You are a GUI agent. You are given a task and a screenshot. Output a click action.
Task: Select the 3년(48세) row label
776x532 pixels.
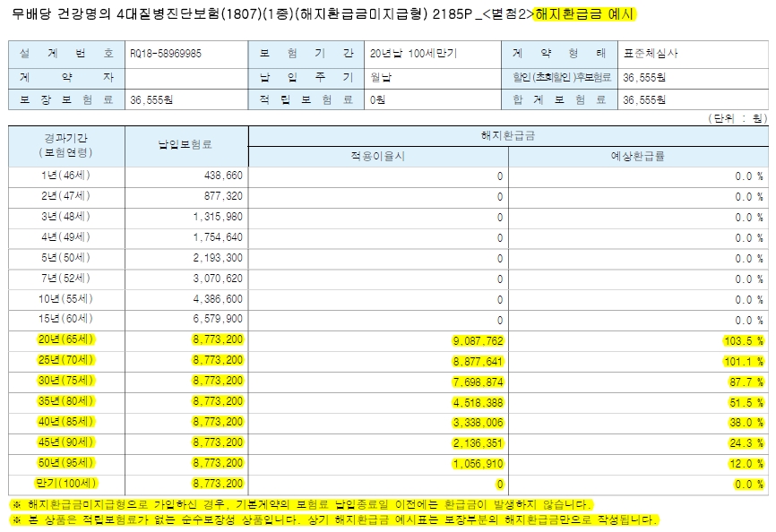click(65, 217)
